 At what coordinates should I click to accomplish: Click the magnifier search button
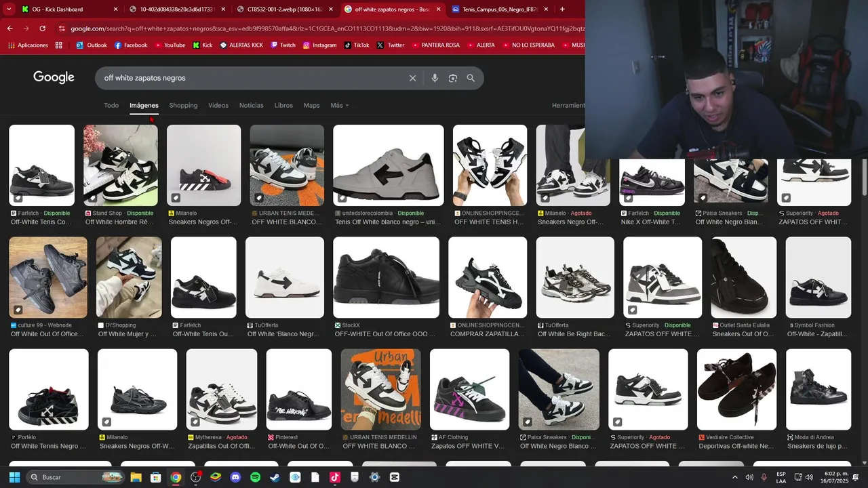click(x=471, y=78)
